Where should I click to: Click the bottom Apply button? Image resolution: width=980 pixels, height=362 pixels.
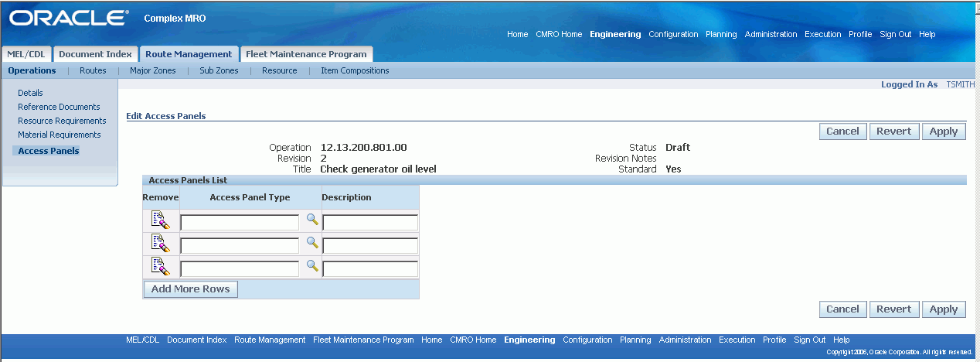tap(944, 309)
